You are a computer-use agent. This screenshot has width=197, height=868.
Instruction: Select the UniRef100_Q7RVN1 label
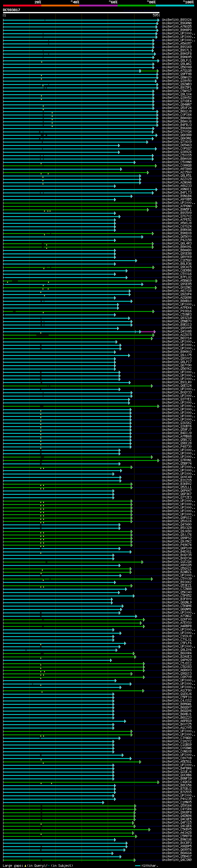177,460
